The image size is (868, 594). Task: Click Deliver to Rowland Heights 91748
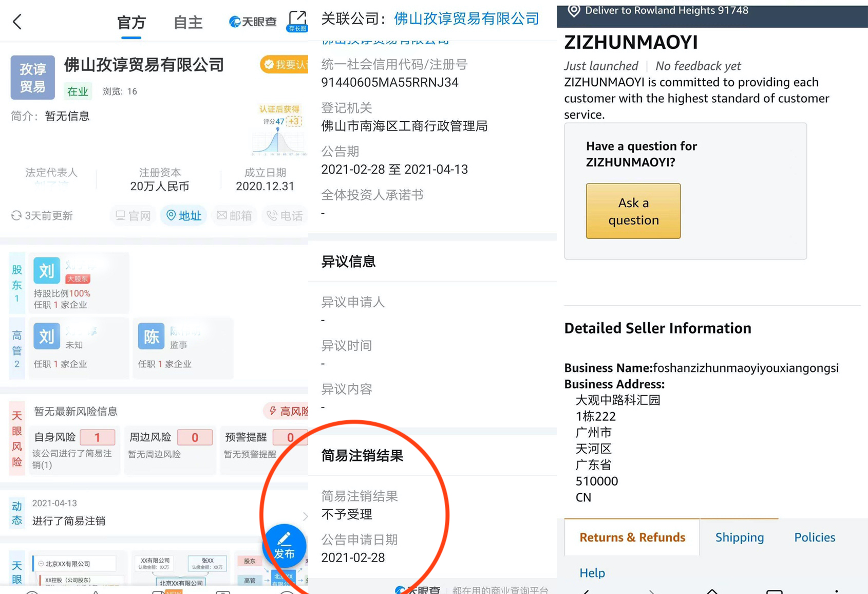(667, 11)
